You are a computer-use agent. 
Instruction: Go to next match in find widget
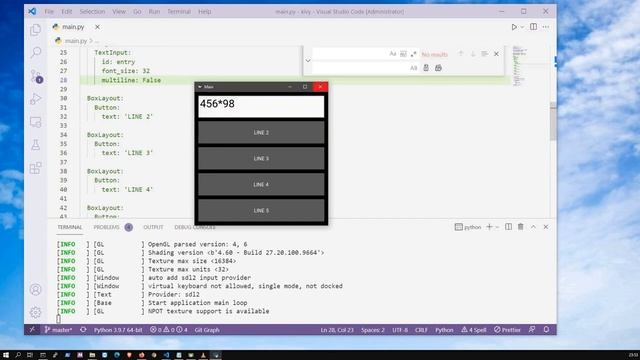tap(473, 54)
